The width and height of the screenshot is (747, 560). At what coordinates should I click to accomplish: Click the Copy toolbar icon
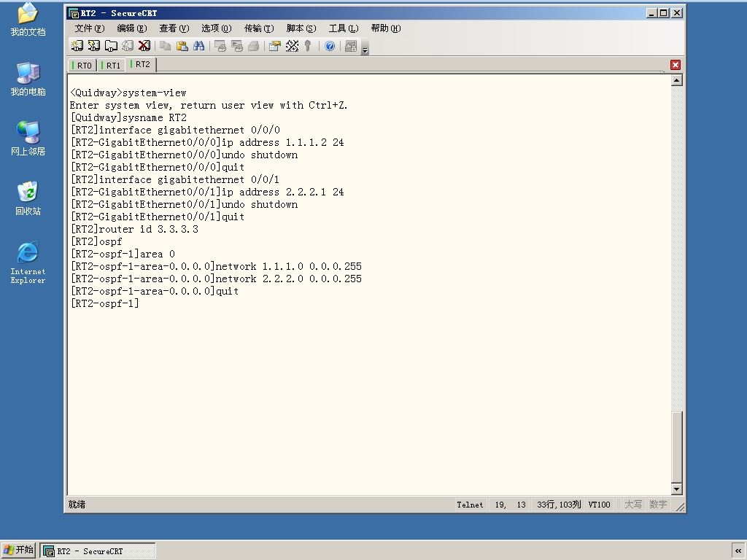point(165,46)
